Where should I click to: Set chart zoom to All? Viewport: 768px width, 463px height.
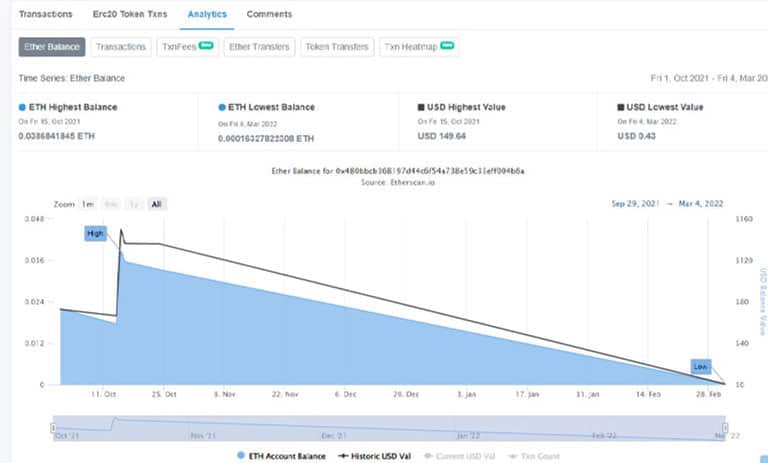[x=157, y=204]
